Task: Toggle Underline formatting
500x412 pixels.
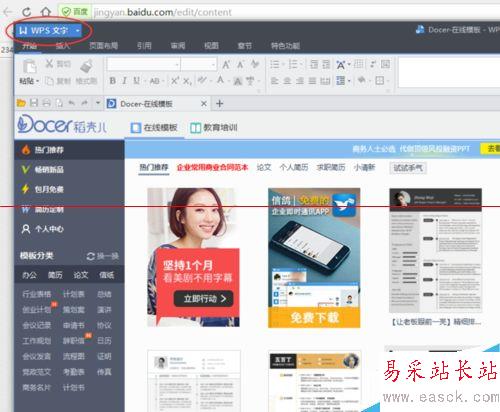Action: [x=136, y=81]
